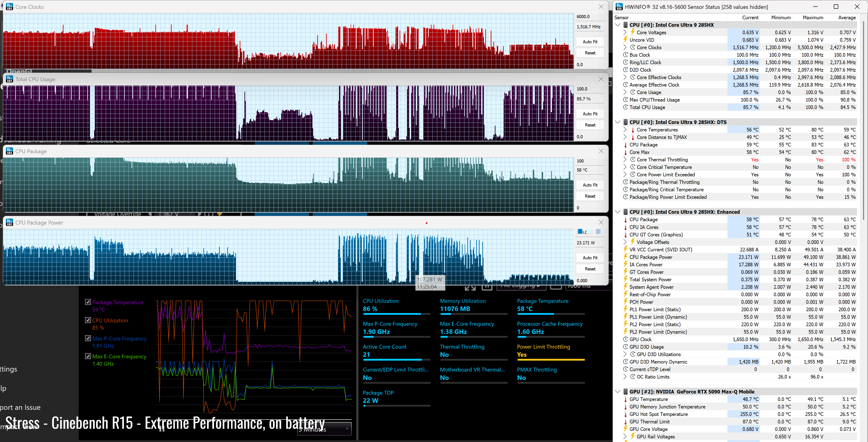
Task: Click the clock icon beside Bus Clock
Action: click(625, 55)
